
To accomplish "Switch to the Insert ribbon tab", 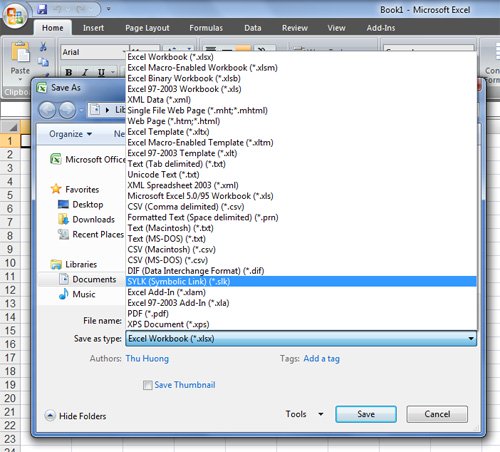I will pyautogui.click(x=93, y=28).
